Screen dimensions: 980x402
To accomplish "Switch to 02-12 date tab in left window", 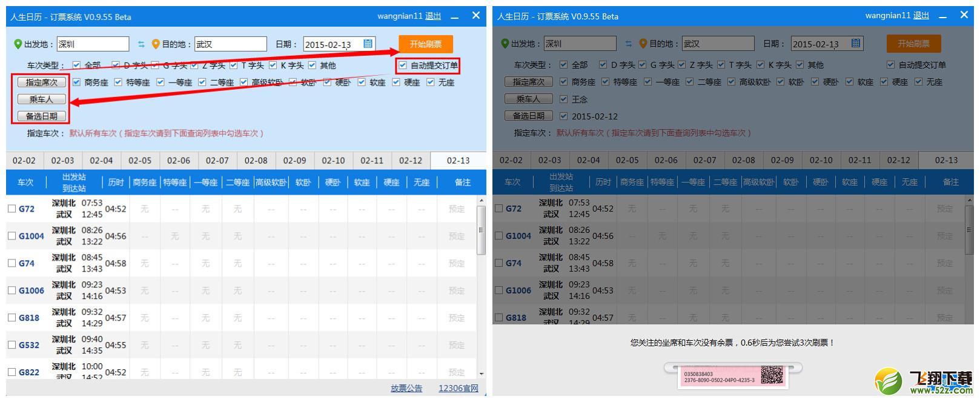I will click(411, 161).
